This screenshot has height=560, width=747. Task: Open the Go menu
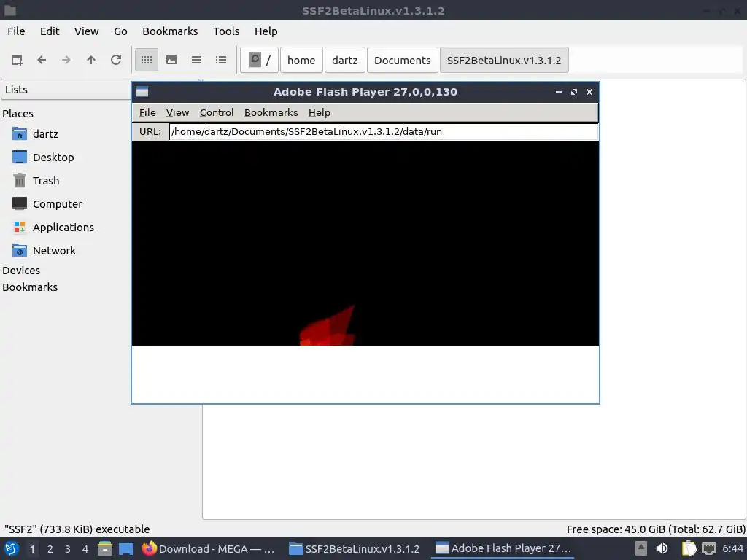tap(120, 31)
